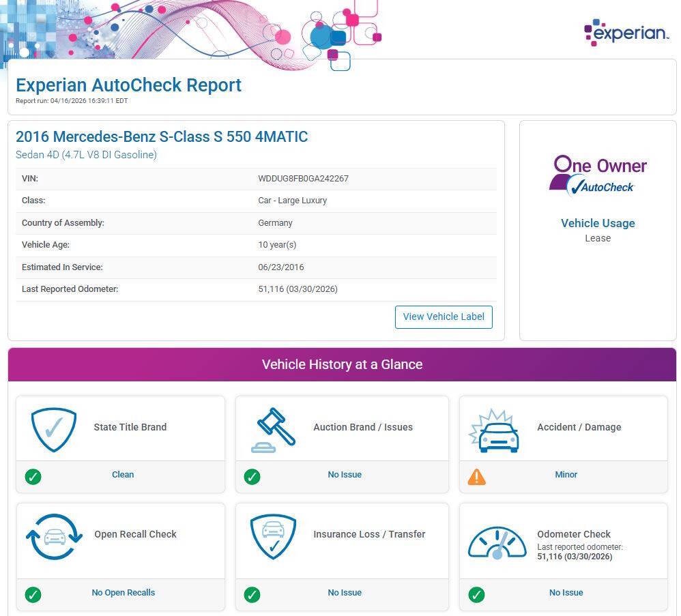Click the Accident / Damage label
The width and height of the screenshot is (681, 616).
click(x=579, y=427)
